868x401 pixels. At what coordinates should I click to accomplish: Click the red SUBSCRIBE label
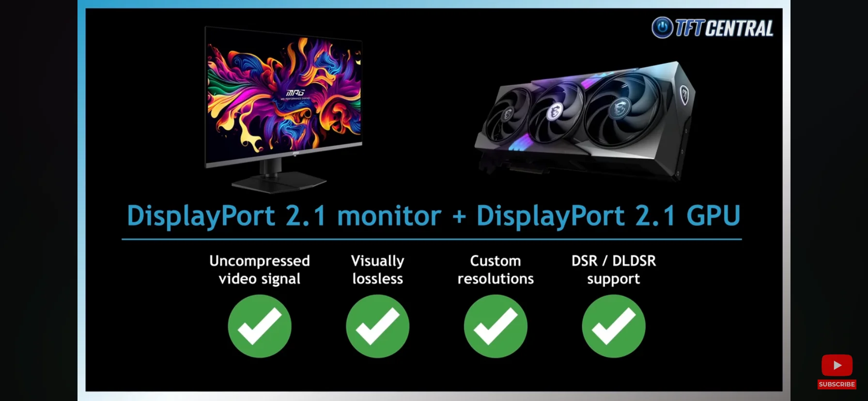point(837,384)
